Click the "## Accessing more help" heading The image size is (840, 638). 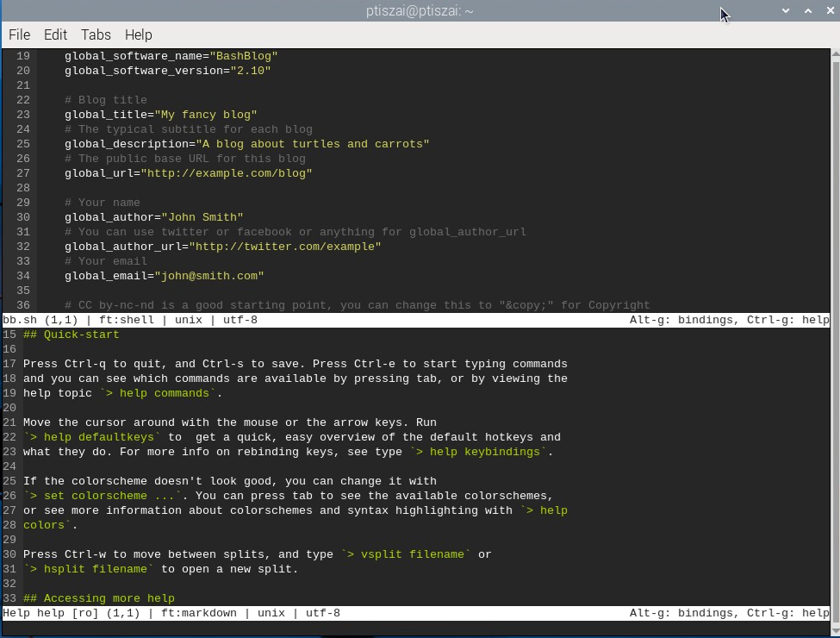(x=98, y=598)
